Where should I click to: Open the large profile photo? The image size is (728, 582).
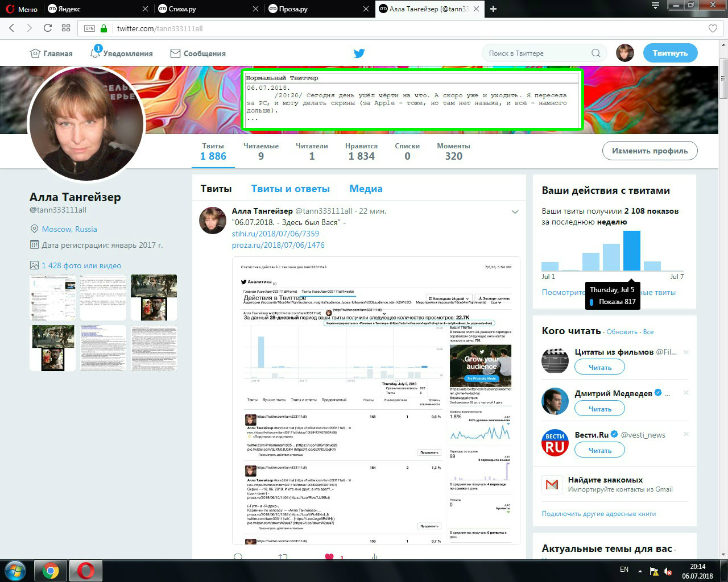(86, 125)
